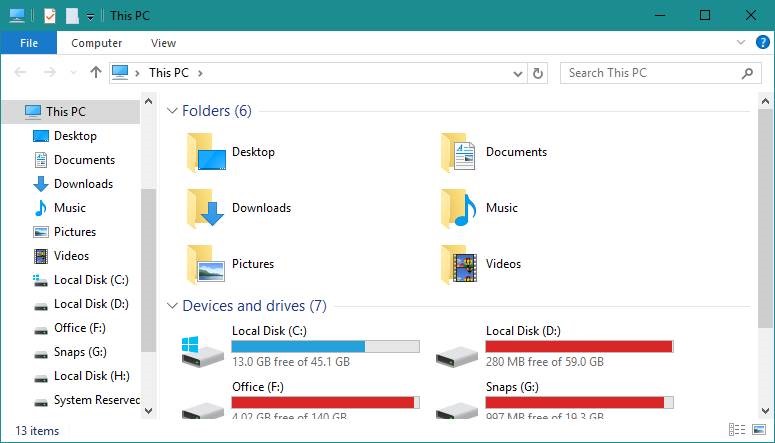The height and width of the screenshot is (443, 775).
Task: Click Local Disk (D:) red usage bar
Action: click(x=579, y=346)
